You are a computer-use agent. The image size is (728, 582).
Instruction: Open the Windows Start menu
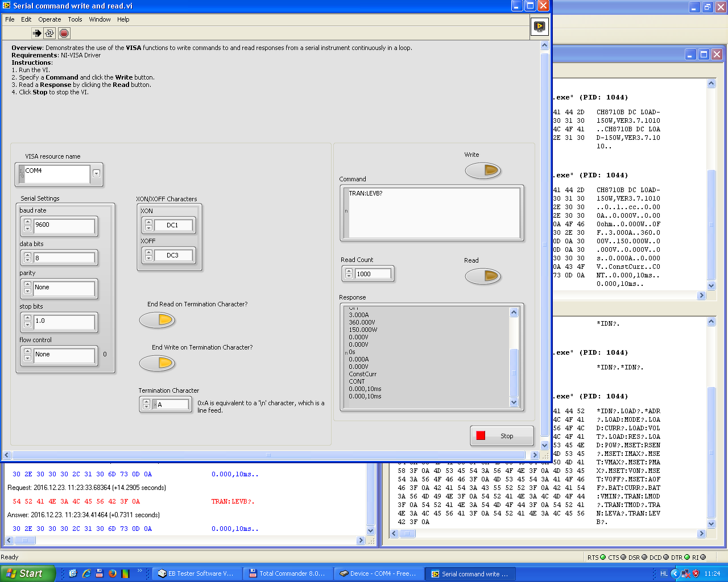tap(27, 573)
